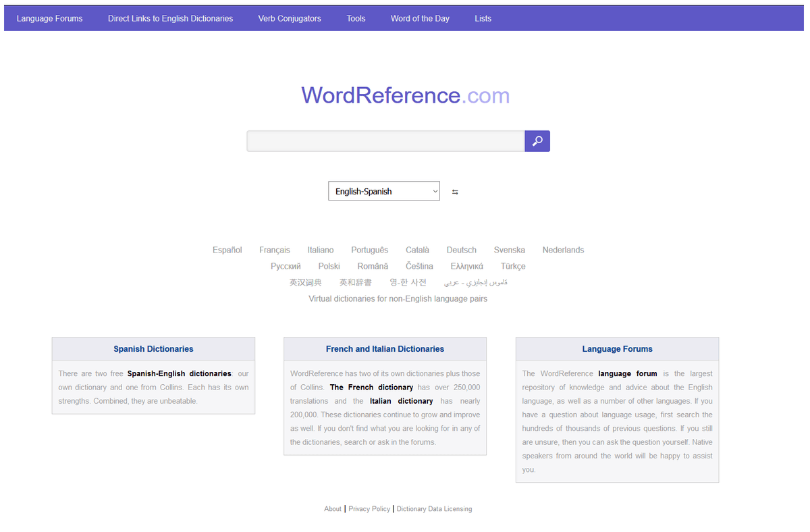Choose the Türkçe language link
The image size is (810, 532).
click(x=513, y=266)
